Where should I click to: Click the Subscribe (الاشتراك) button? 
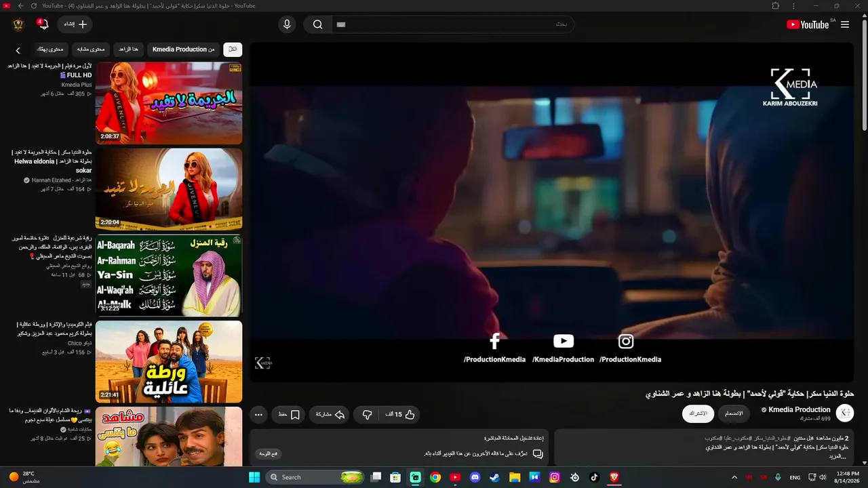click(698, 413)
